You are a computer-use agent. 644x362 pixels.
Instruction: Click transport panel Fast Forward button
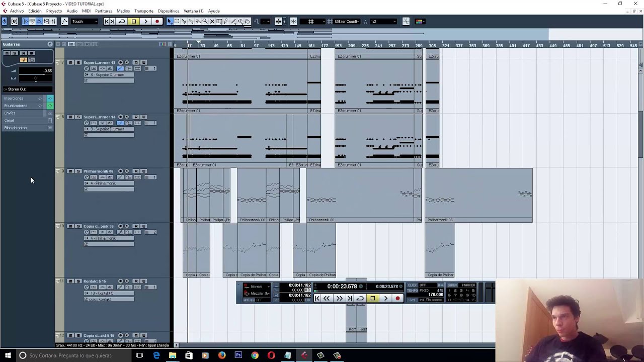click(x=339, y=298)
